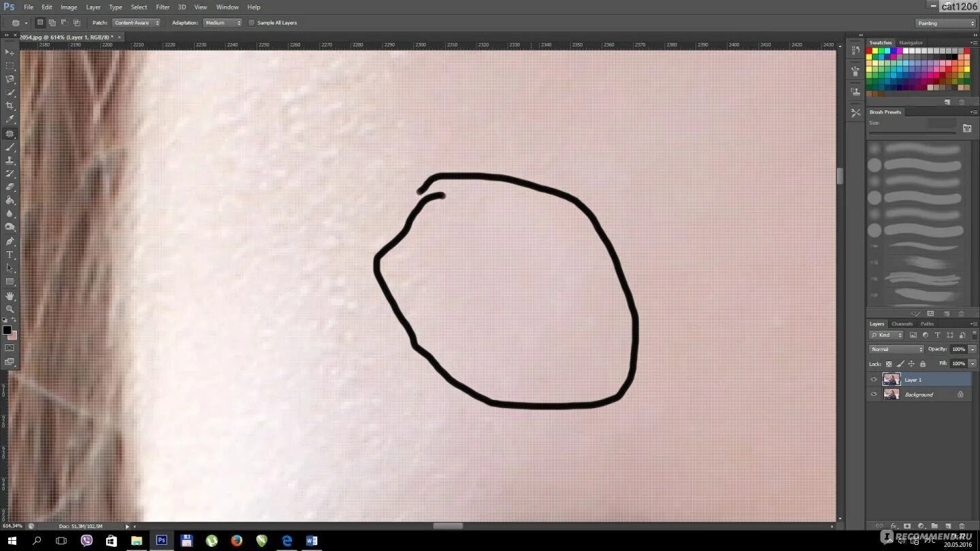Select the Patch healing tool
Viewport: 980px width, 551px height.
10,134
